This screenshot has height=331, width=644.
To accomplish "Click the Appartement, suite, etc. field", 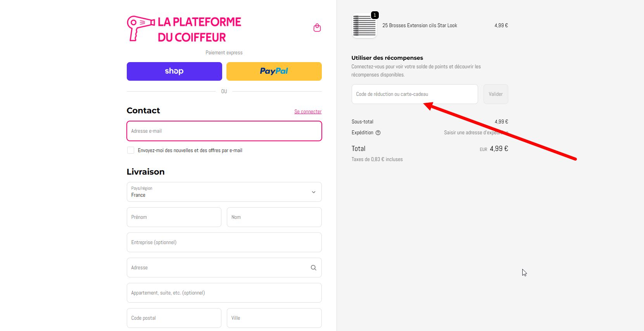I will (x=224, y=293).
